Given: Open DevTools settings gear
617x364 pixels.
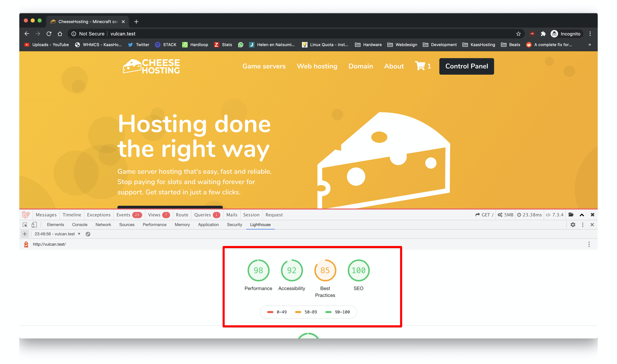Looking at the screenshot, I should coord(573,225).
